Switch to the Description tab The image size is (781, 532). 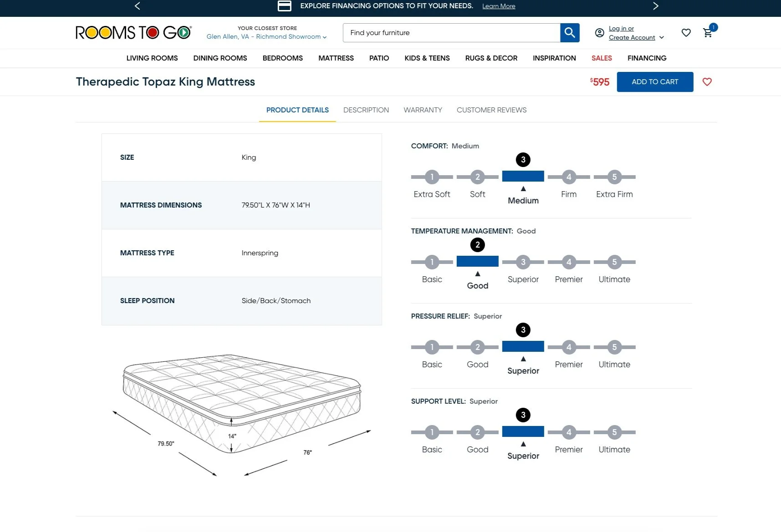pyautogui.click(x=366, y=110)
